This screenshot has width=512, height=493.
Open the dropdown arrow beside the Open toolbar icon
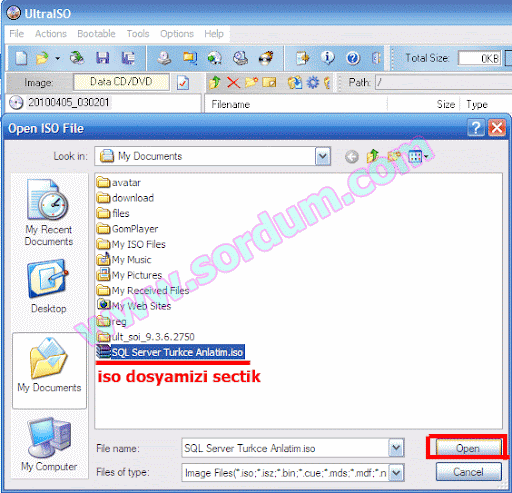pyautogui.click(x=57, y=59)
